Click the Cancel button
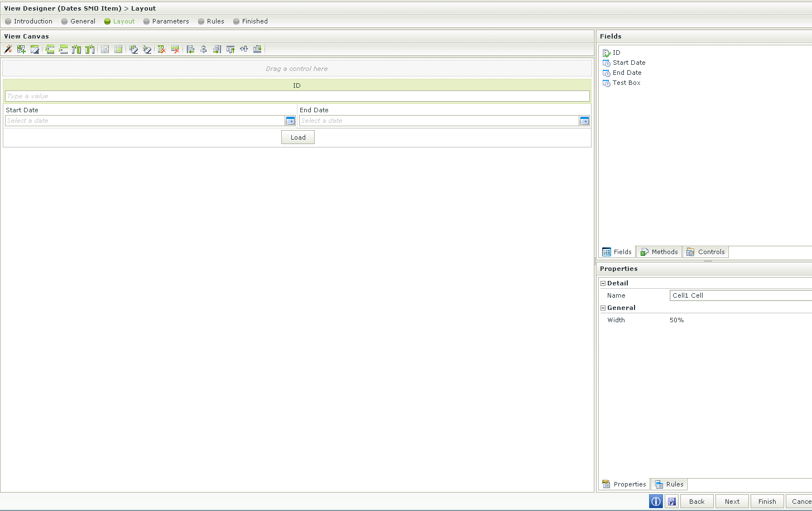Image resolution: width=812 pixels, height=511 pixels. click(799, 502)
